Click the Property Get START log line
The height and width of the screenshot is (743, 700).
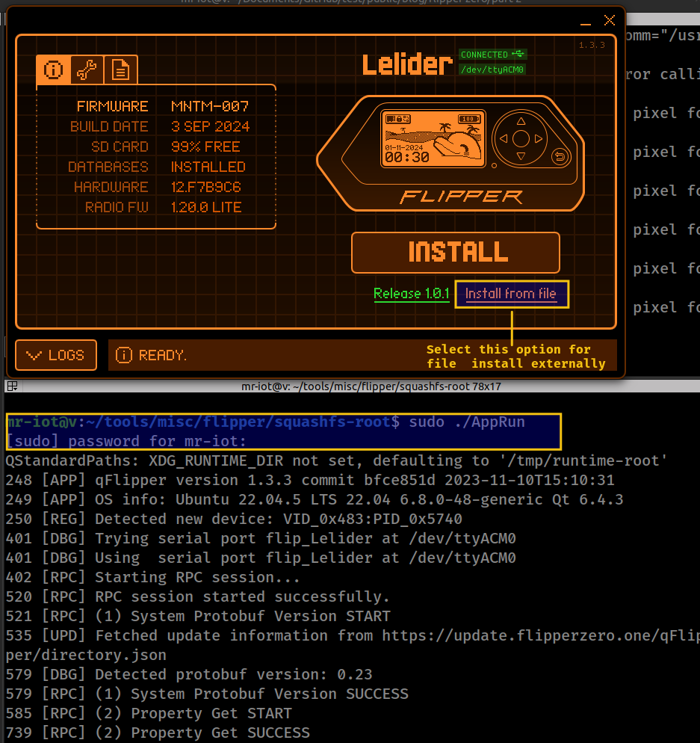149,713
